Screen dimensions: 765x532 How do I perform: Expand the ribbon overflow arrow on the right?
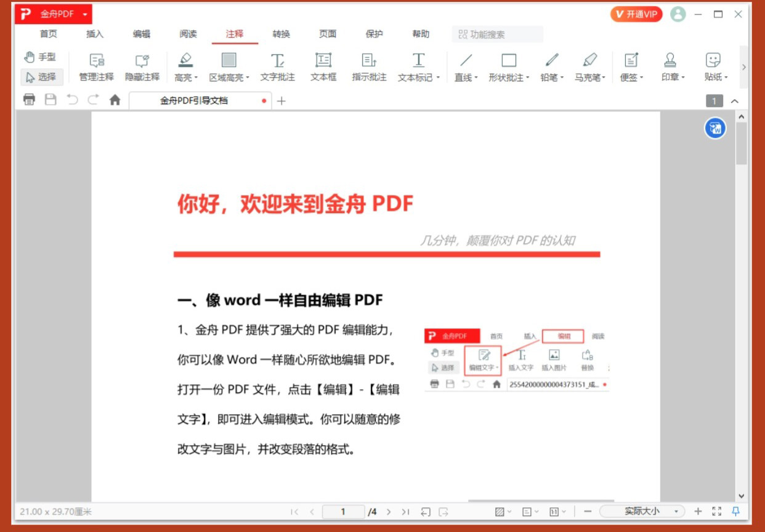tap(743, 67)
